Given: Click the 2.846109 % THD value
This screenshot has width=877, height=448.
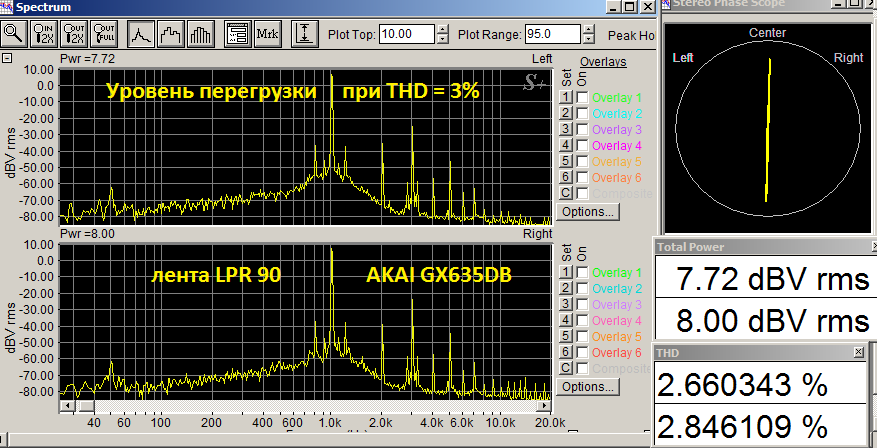Looking at the screenshot, I should (742, 427).
